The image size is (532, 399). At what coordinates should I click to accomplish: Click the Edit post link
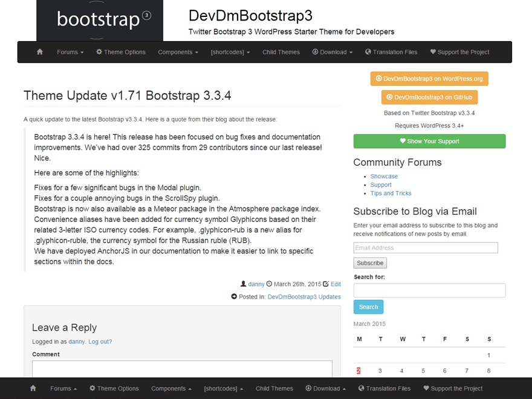coord(336,284)
